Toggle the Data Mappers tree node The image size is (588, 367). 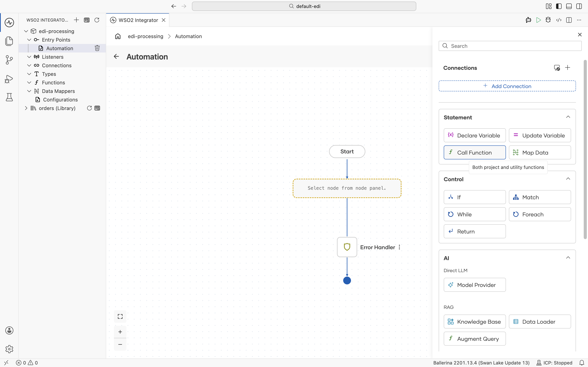tap(29, 91)
